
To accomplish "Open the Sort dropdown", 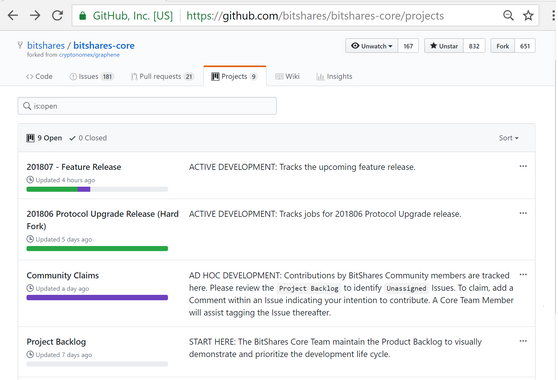I will pos(508,138).
